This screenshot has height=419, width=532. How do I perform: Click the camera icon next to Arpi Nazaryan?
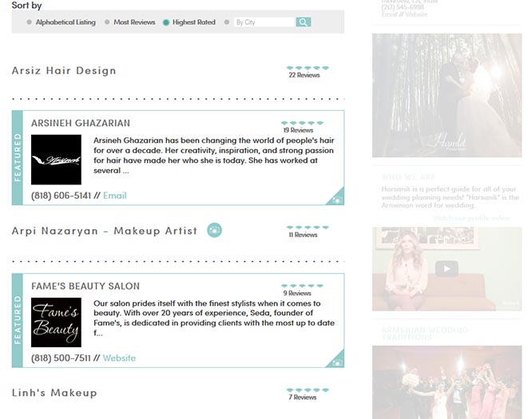(214, 231)
